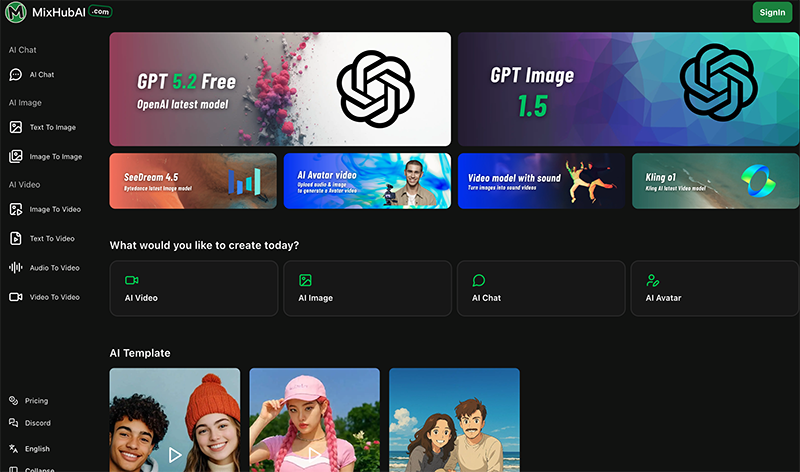The height and width of the screenshot is (472, 800).
Task: Click the AI Video sidebar section label
Action: (x=24, y=185)
